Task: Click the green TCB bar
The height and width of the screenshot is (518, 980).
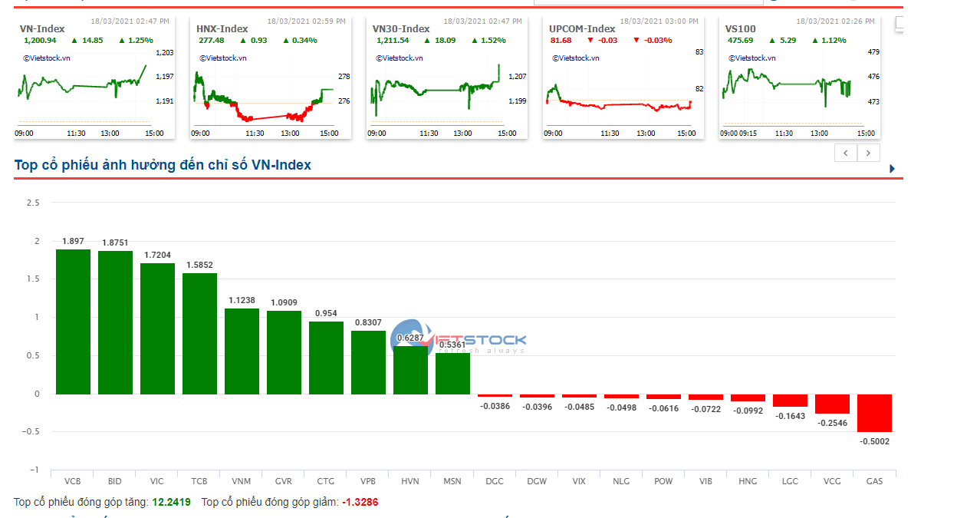Action: 199,334
